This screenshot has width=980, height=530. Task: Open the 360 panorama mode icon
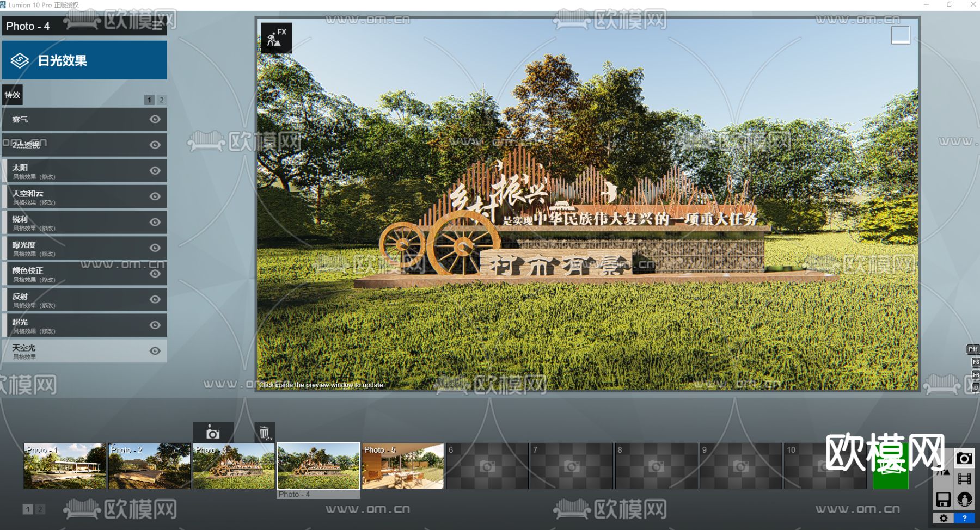click(964, 499)
